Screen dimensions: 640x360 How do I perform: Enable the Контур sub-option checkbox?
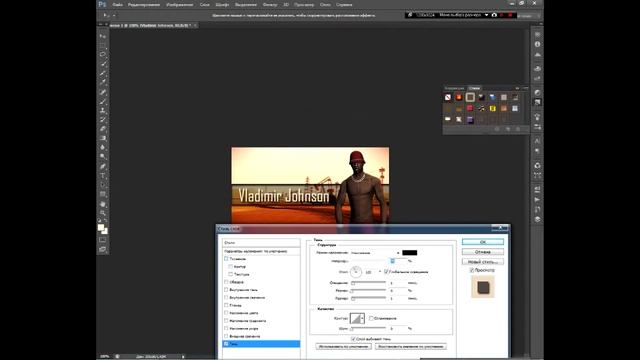tap(231, 266)
